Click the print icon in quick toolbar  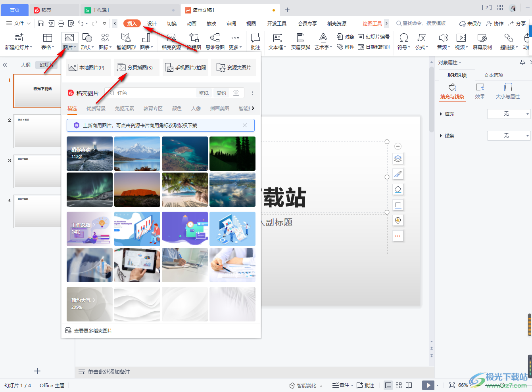61,23
